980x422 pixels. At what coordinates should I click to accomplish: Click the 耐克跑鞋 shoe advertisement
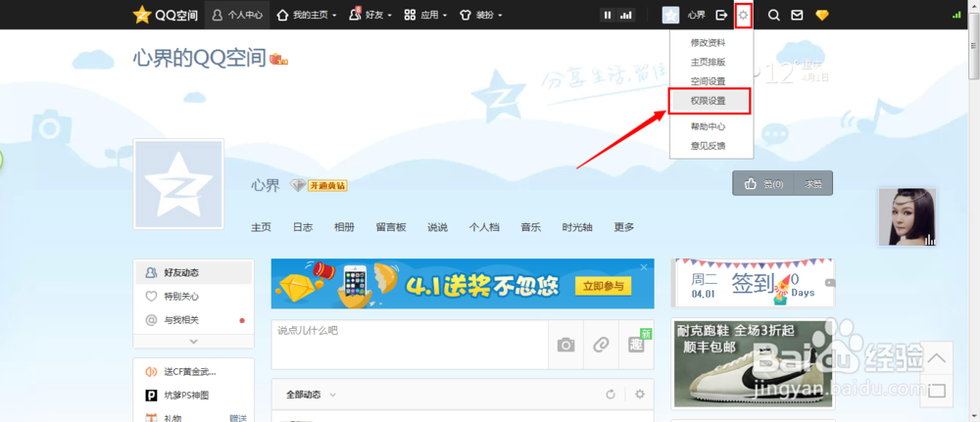[x=753, y=364]
